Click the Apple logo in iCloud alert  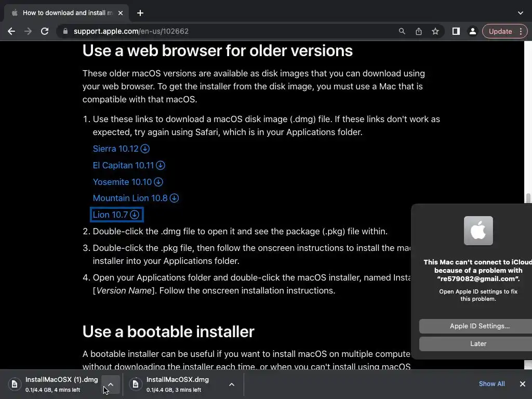coord(478,231)
